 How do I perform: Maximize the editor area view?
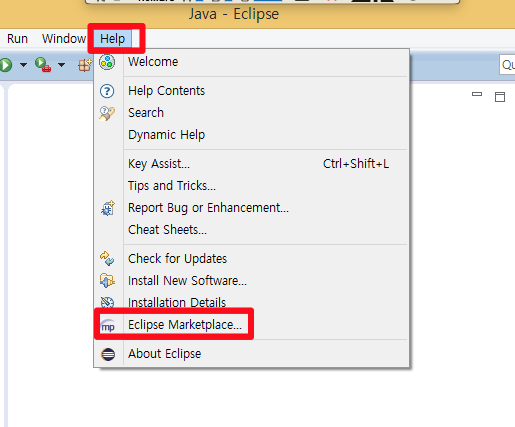pyautogui.click(x=500, y=97)
